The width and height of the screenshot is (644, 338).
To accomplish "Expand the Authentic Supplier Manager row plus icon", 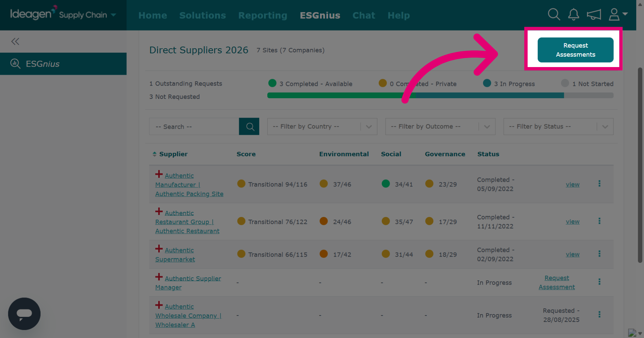I will (x=159, y=277).
